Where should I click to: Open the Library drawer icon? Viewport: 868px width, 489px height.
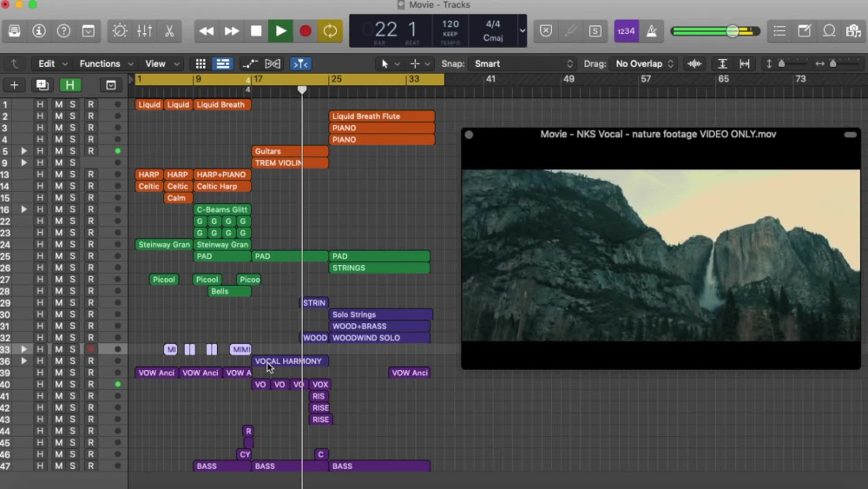[15, 31]
